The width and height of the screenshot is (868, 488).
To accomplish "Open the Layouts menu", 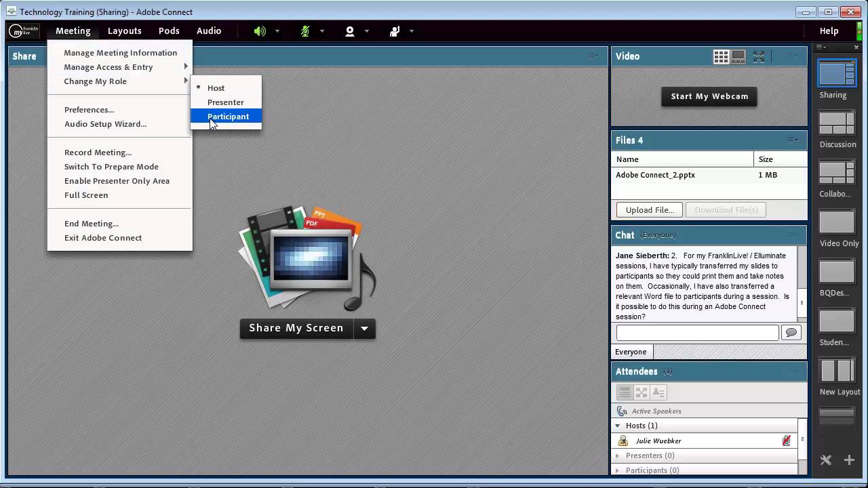I will click(x=125, y=31).
